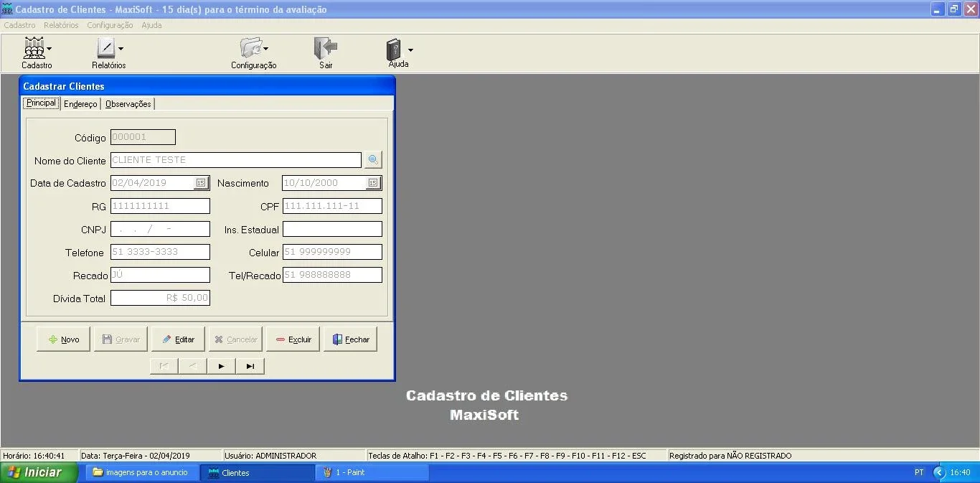The image size is (980, 483).
Task: Open the Configuração folder icon
Action: pyautogui.click(x=251, y=49)
